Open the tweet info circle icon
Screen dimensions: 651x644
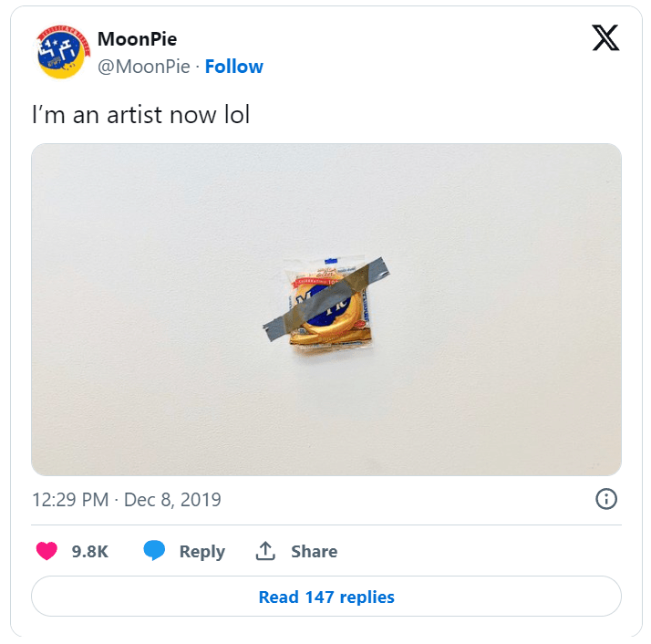[606, 499]
